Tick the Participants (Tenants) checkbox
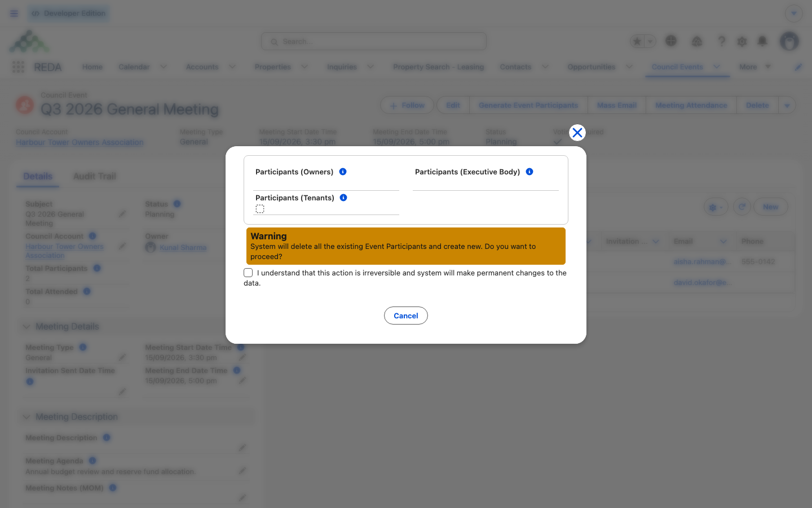Screen dimensions: 812x508 (x=260, y=209)
